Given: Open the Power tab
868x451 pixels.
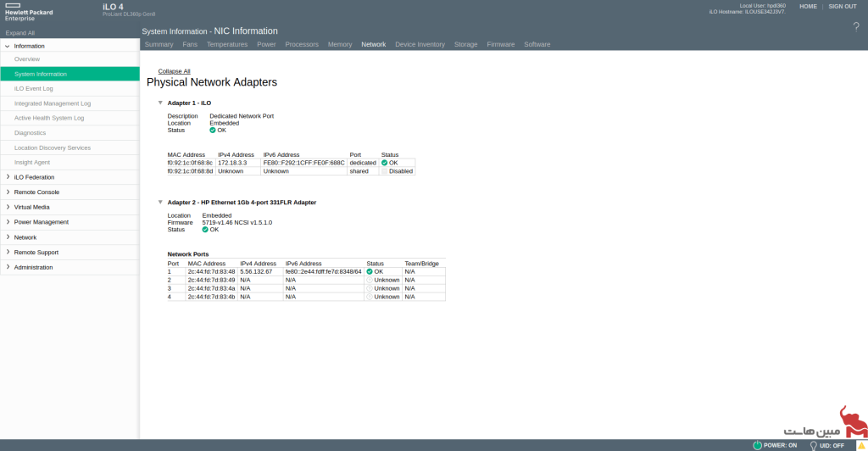Looking at the screenshot, I should coord(266,44).
